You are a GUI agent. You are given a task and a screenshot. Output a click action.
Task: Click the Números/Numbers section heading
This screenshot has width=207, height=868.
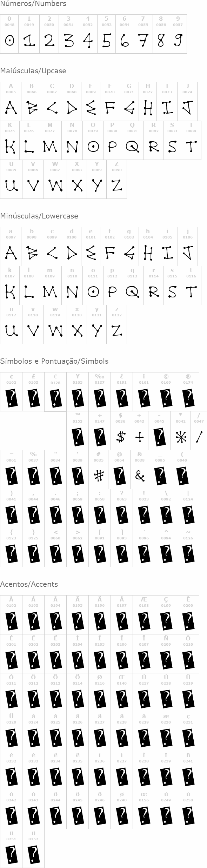(x=33, y=4)
